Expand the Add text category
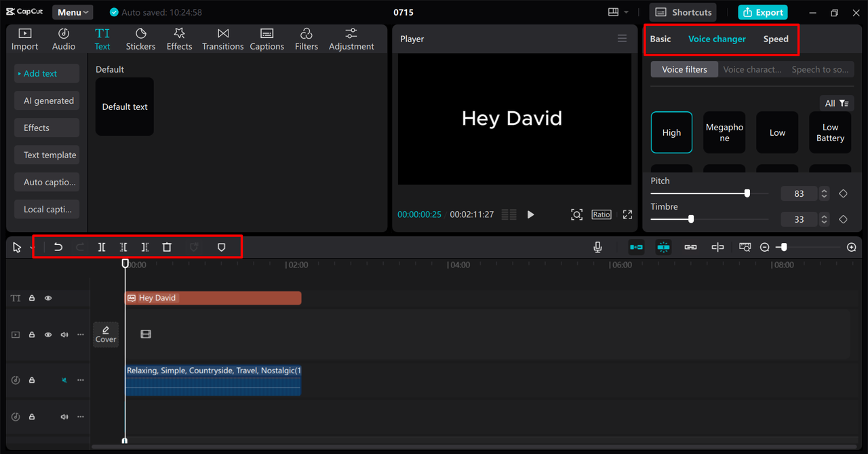This screenshot has width=868, height=454. coord(47,73)
